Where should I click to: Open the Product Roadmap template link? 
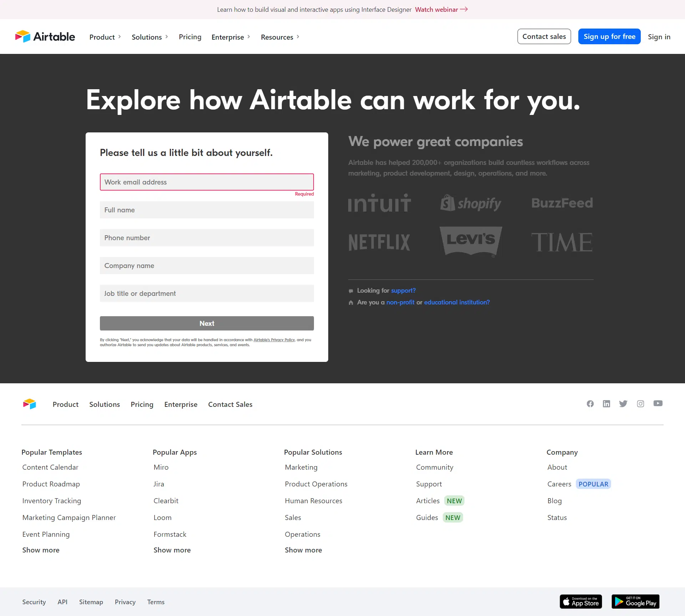pos(51,484)
